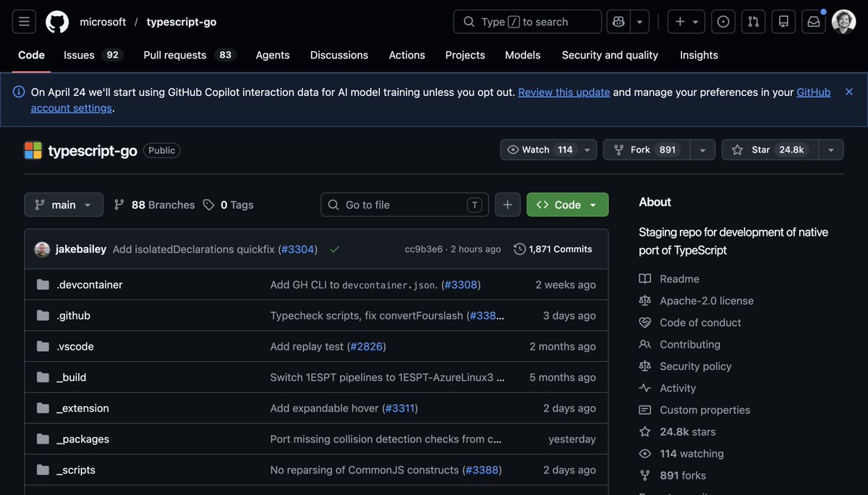Click the Watch button

[x=540, y=150]
